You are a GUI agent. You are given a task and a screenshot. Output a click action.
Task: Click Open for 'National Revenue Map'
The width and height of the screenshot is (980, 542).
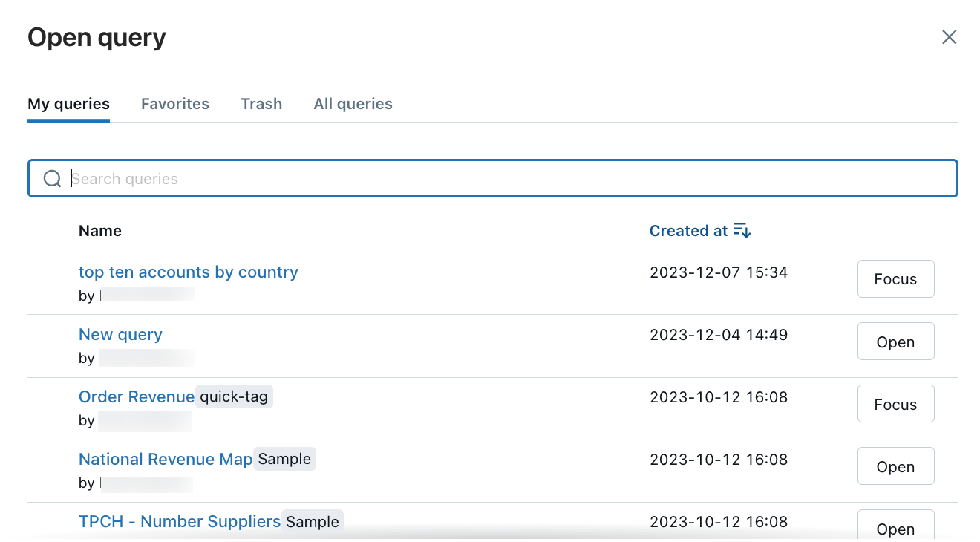[895, 466]
